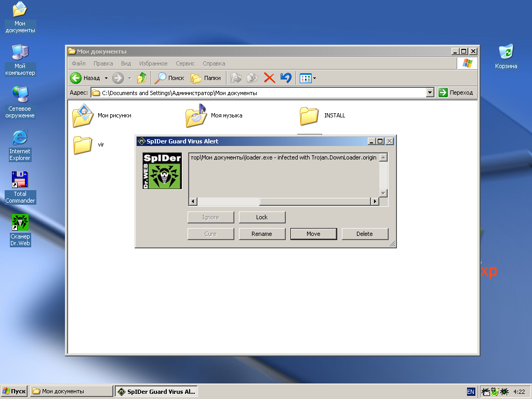Click the Rename button
The width and height of the screenshot is (532, 399).
click(262, 234)
